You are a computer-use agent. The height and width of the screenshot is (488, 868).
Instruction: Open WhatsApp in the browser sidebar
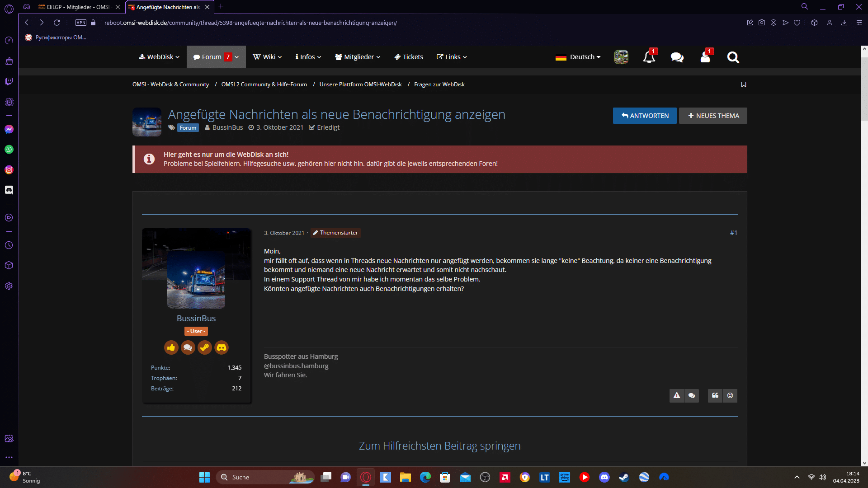pos(9,150)
